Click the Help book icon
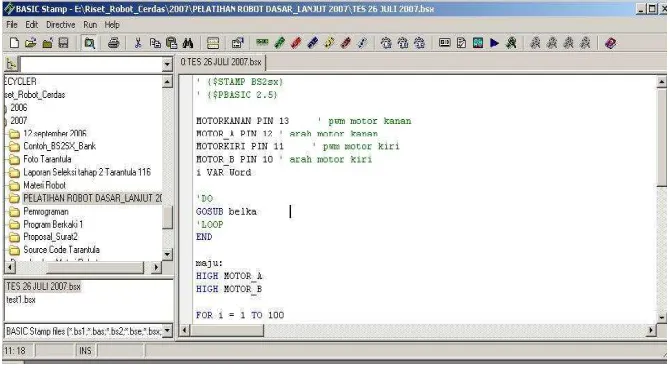The image size is (670, 370). (x=611, y=43)
